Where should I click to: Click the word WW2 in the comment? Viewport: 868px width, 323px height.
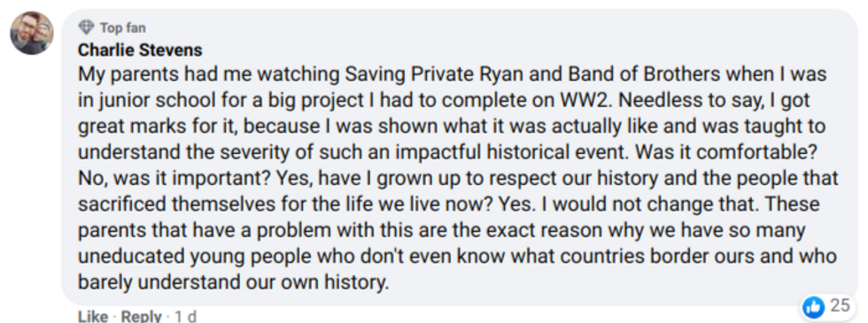tap(581, 100)
